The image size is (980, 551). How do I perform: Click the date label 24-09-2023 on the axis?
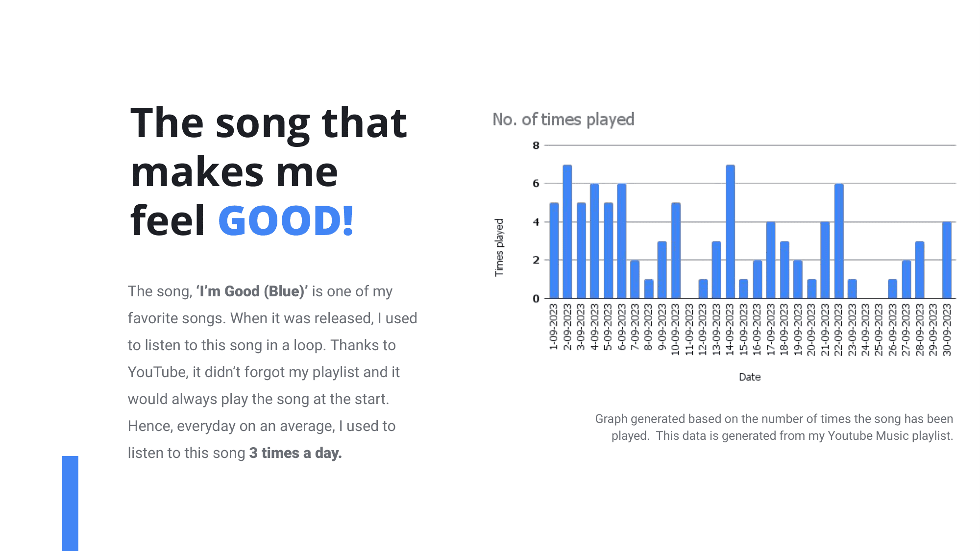click(x=865, y=330)
